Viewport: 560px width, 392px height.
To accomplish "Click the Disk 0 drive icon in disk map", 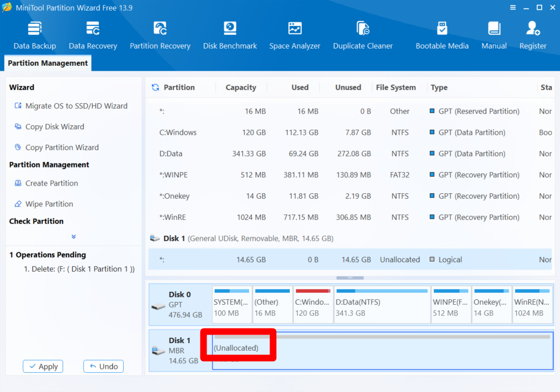I will [158, 306].
